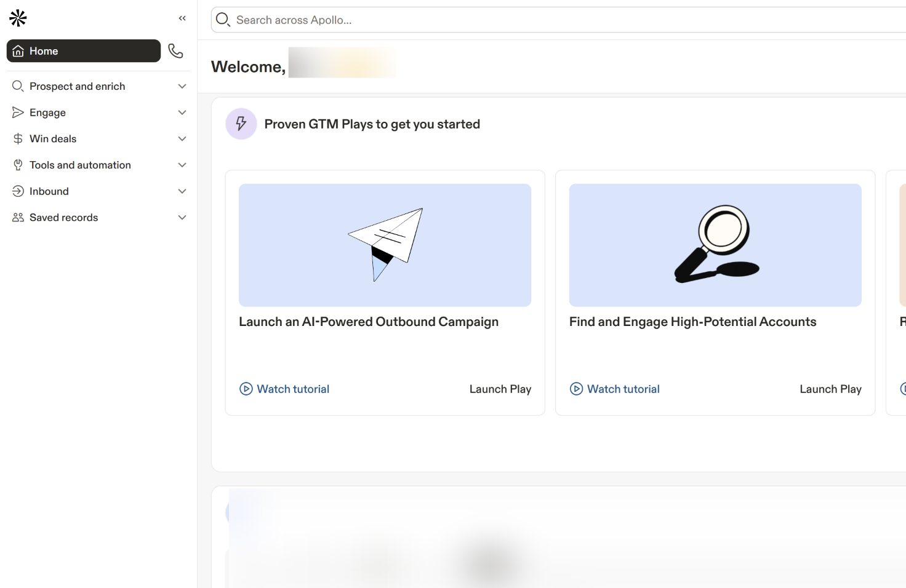Click the lightning bolt GTM Plays icon

coord(241,124)
